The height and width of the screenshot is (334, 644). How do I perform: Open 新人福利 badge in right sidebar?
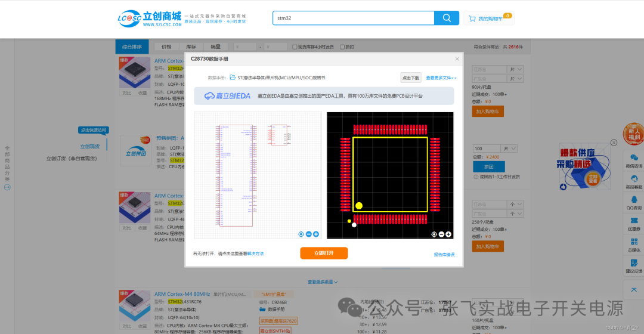coord(633,134)
